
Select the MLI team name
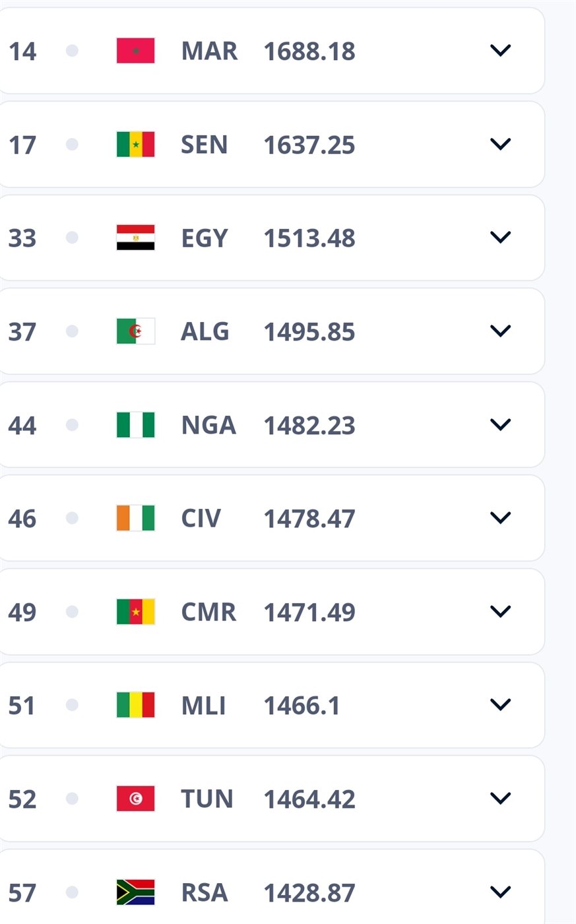[x=203, y=706]
